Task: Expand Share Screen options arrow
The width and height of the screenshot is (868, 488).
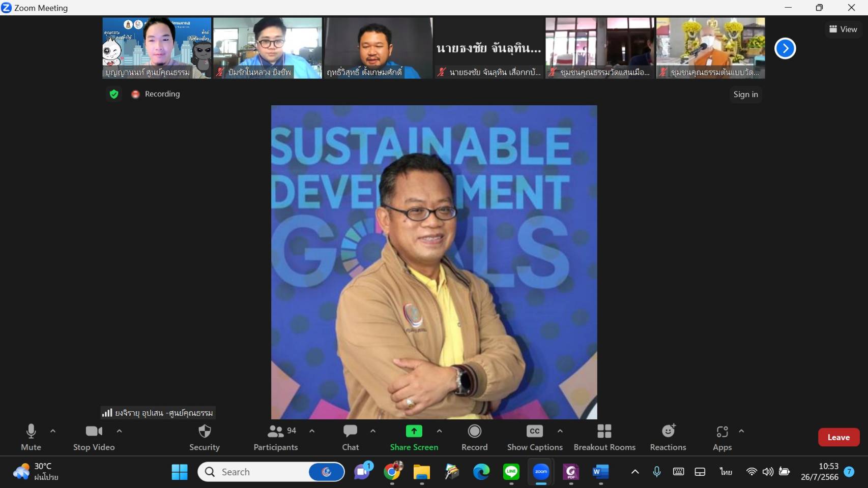Action: click(x=439, y=431)
